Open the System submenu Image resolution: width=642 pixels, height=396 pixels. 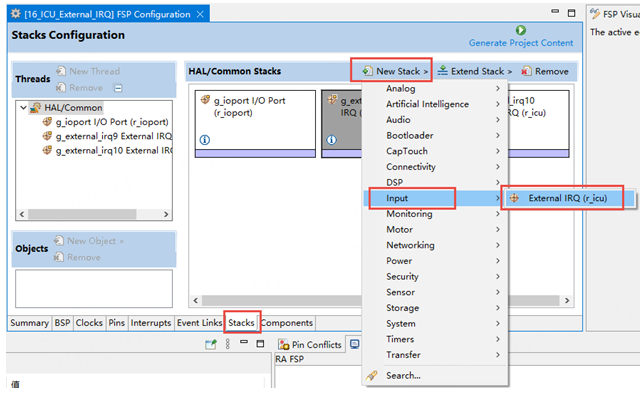click(x=435, y=324)
